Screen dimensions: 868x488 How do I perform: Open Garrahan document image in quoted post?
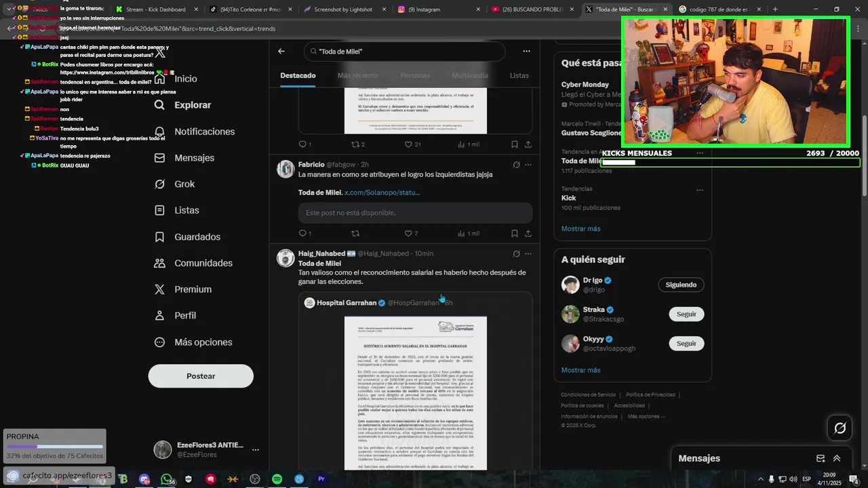pyautogui.click(x=415, y=393)
